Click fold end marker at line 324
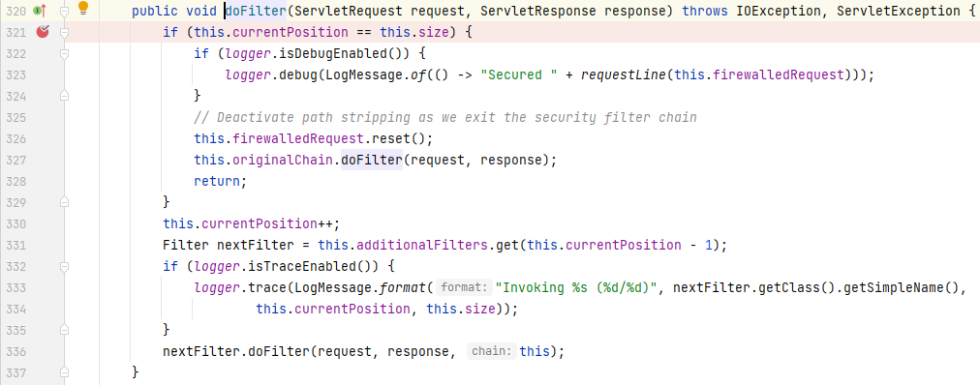 64,96
